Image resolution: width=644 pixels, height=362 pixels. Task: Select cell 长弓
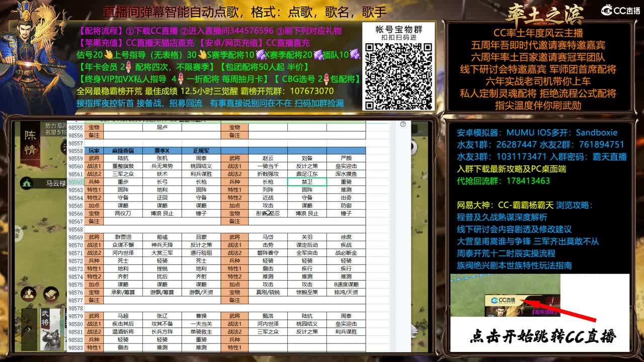click(x=162, y=182)
